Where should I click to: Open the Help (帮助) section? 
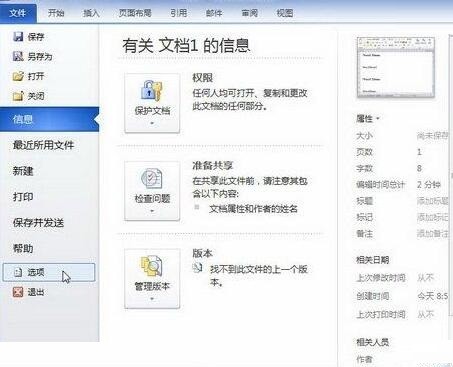point(23,248)
